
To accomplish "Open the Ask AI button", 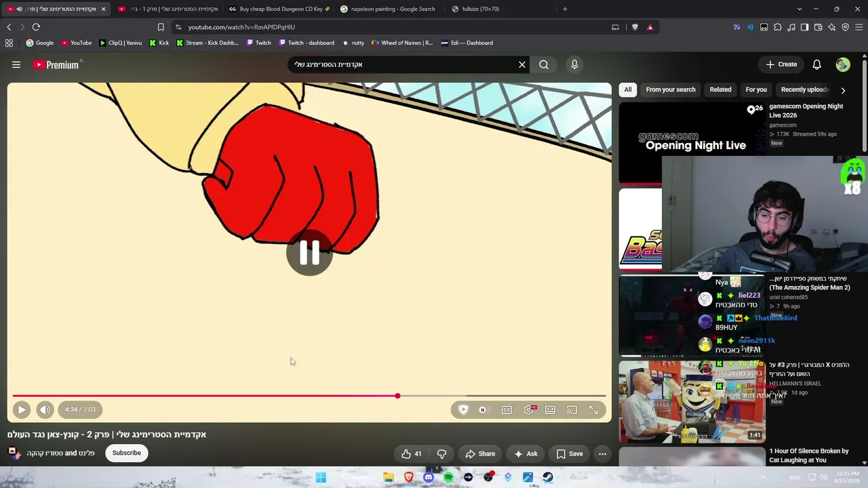I will [x=526, y=453].
